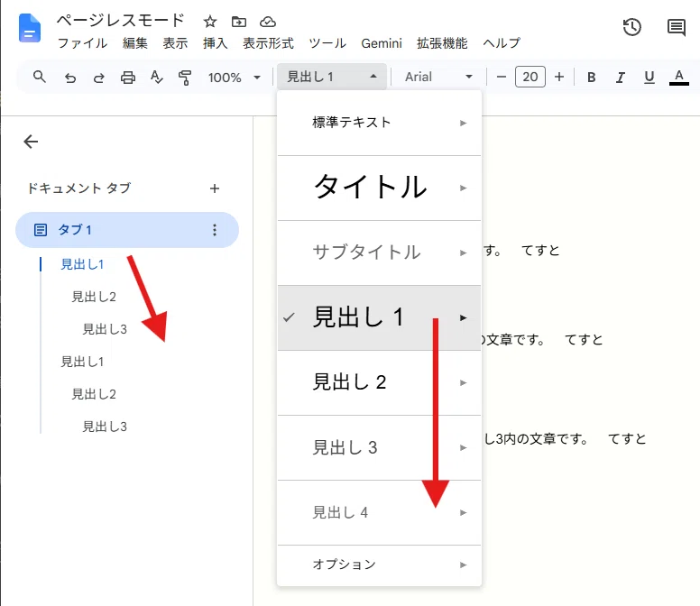Image resolution: width=700 pixels, height=606 pixels.
Task: Click the ドキュメント タブ heading
Action: pyautogui.click(x=79, y=188)
